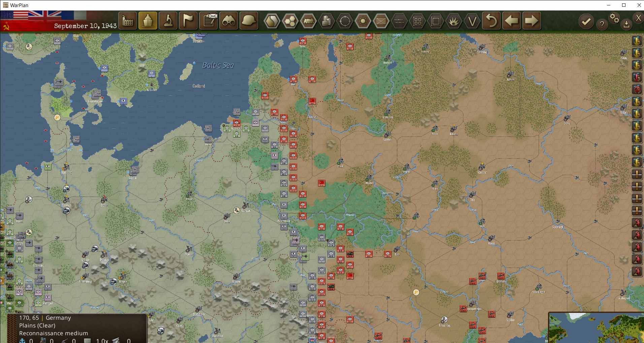Open the binoculars intelligence view
Viewport: 644px width, 343px height.
(x=229, y=21)
